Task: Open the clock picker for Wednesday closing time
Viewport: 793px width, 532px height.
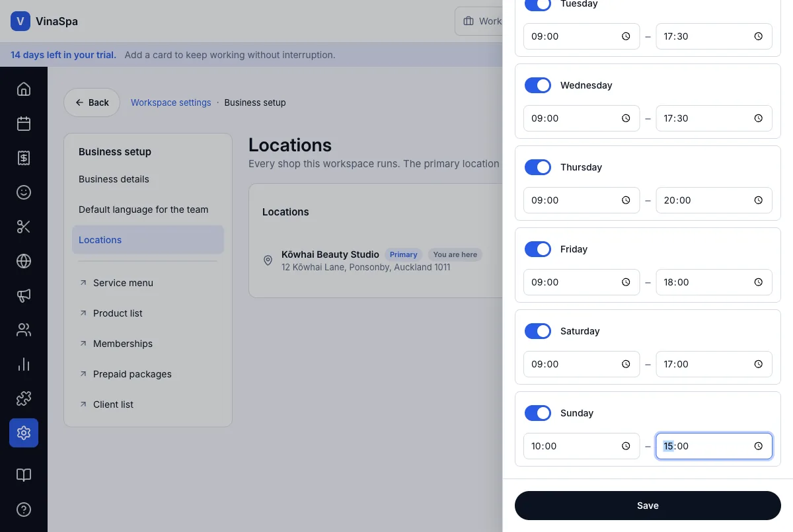Action: tap(759, 118)
